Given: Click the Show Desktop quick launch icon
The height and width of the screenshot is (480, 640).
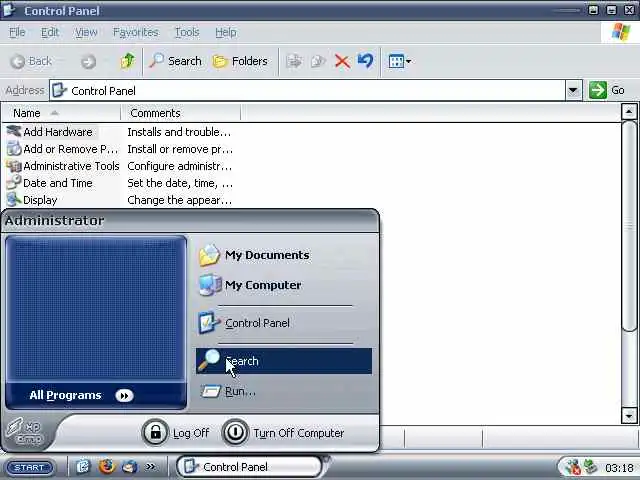Looking at the screenshot, I should [x=83, y=466].
